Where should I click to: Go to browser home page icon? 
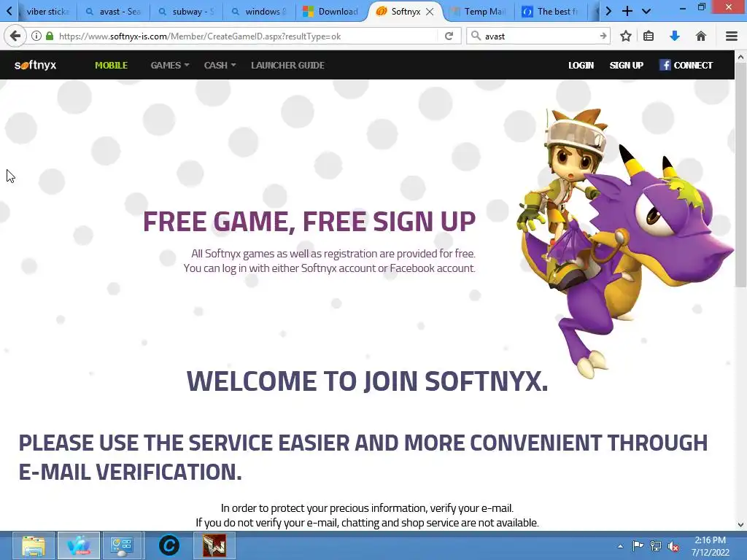point(701,36)
